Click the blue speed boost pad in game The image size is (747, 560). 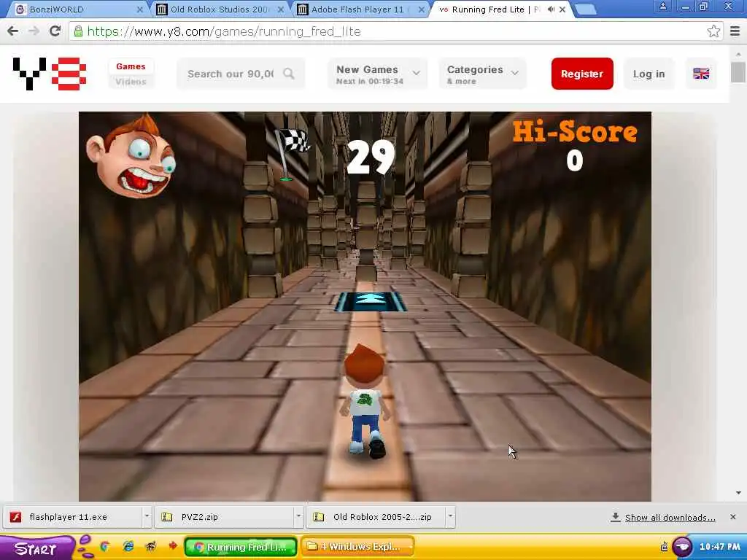click(x=369, y=301)
